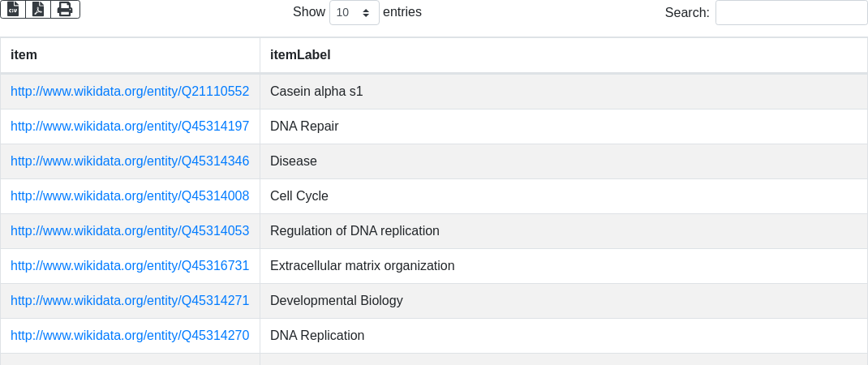Image resolution: width=868 pixels, height=365 pixels.
Task: Open the Q45314008 entity link
Action: coord(130,196)
